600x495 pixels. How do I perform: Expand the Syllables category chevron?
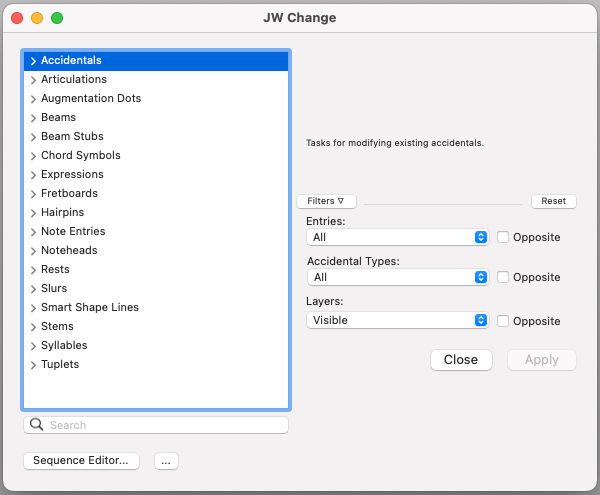point(33,346)
